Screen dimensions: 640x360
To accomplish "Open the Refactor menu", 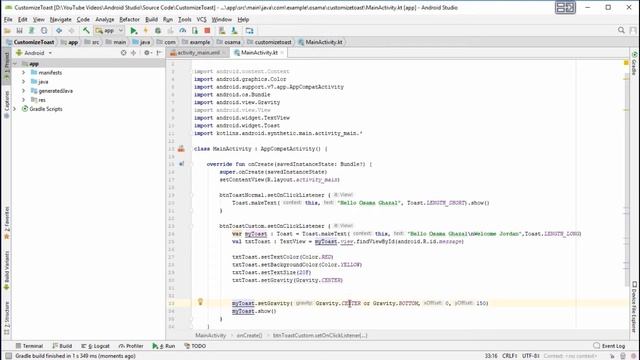I will (x=129, y=19).
